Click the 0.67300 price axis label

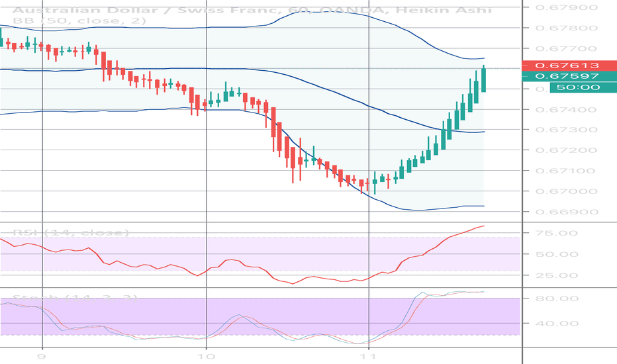567,130
